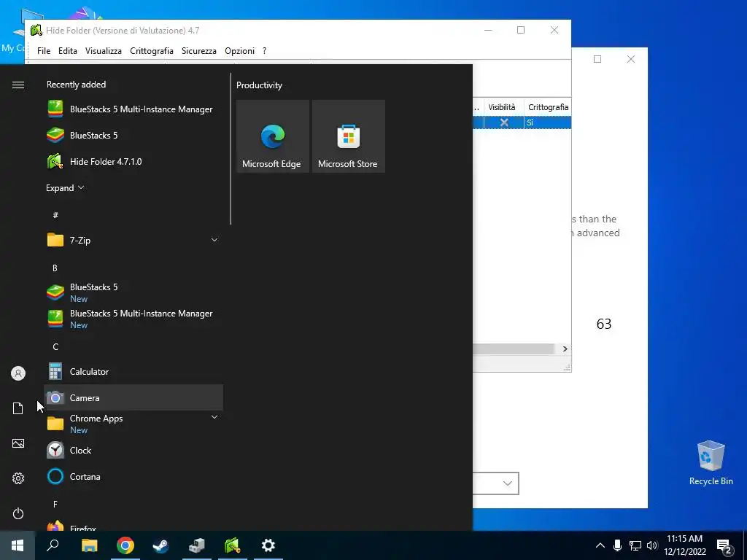Click the visibility X in selected row
The image size is (747, 560).
coord(504,122)
